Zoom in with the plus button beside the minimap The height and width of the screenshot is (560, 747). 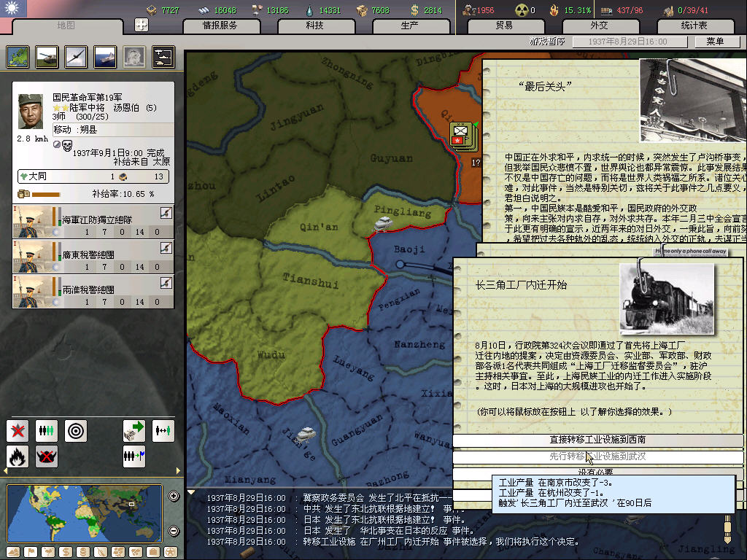[x=174, y=496]
